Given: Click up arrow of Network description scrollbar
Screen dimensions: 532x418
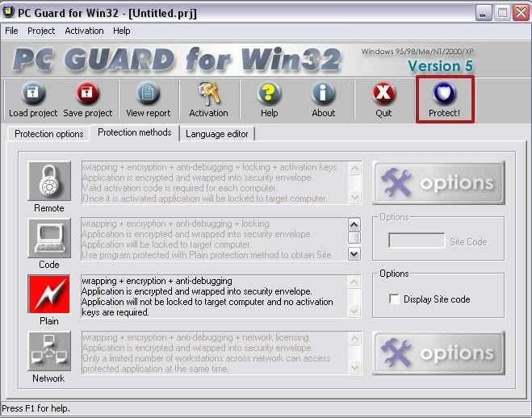Looking at the screenshot, I should coord(355,339).
